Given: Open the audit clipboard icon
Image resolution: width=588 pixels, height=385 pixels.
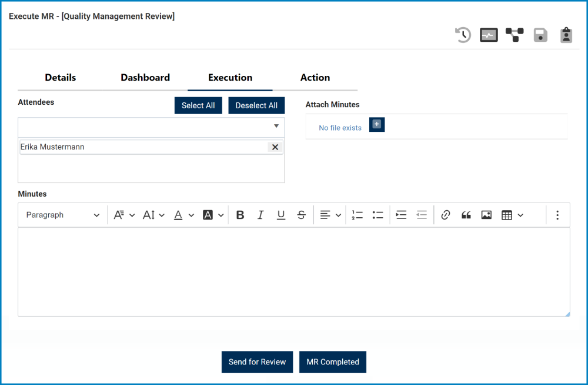Looking at the screenshot, I should [x=566, y=35].
